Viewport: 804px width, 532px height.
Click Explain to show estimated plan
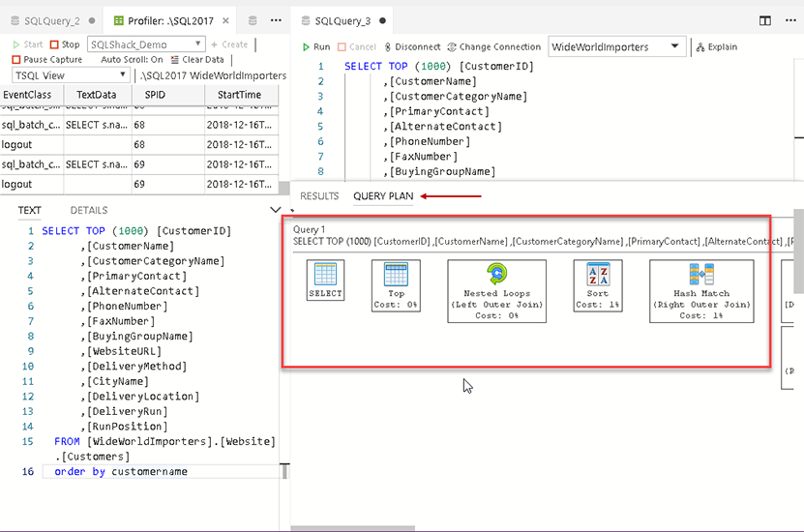pyautogui.click(x=715, y=46)
